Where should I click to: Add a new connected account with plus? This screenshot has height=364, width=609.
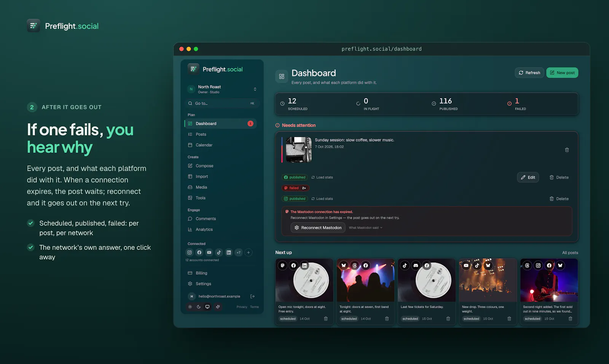coord(249,253)
